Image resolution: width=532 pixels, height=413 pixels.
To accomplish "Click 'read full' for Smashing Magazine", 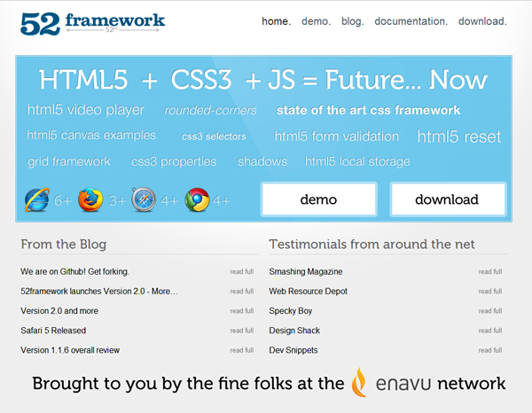I will (490, 271).
